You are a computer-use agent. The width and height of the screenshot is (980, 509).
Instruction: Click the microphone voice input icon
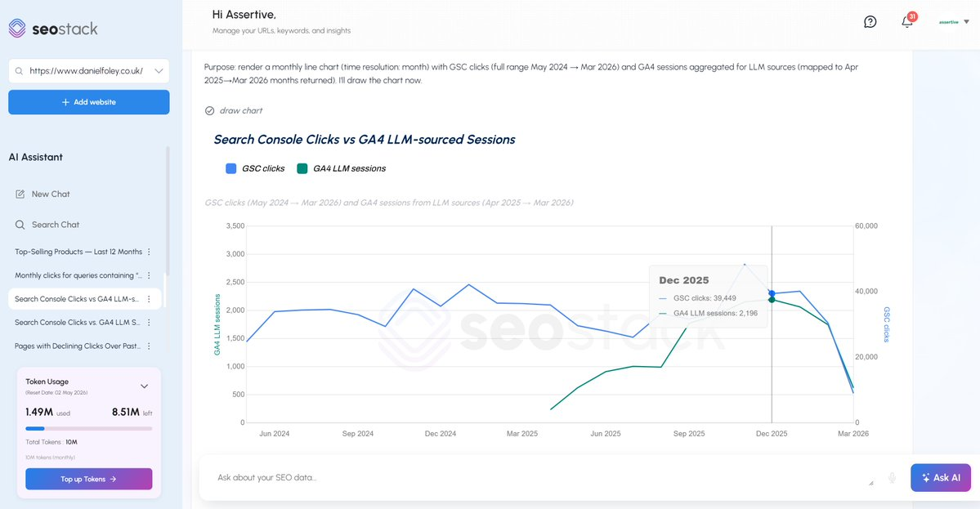click(893, 478)
